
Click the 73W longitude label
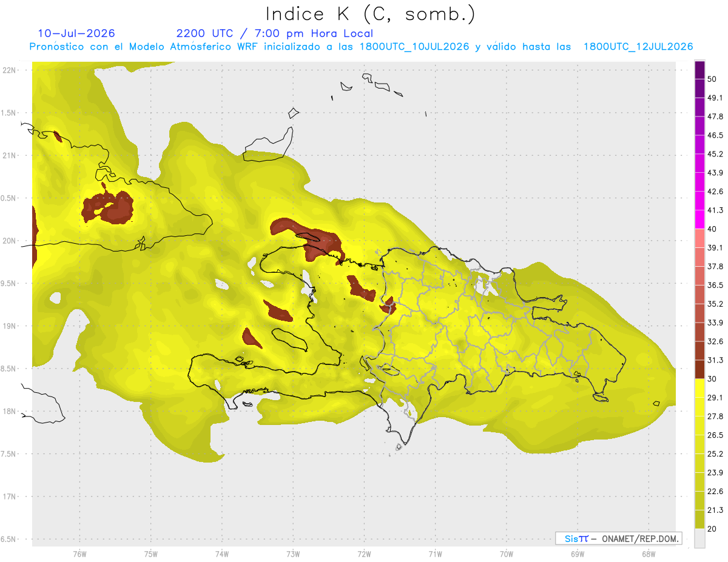[x=293, y=554]
